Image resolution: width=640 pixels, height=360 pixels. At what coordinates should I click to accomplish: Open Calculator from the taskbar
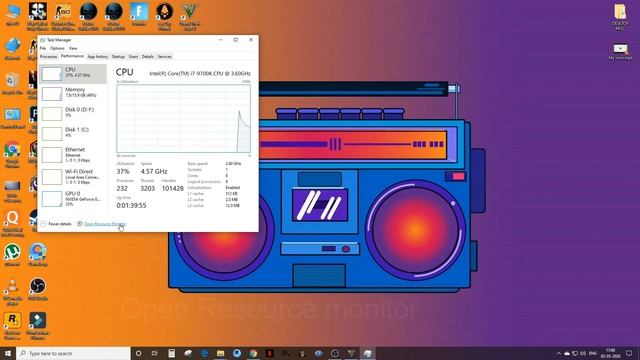point(171,353)
